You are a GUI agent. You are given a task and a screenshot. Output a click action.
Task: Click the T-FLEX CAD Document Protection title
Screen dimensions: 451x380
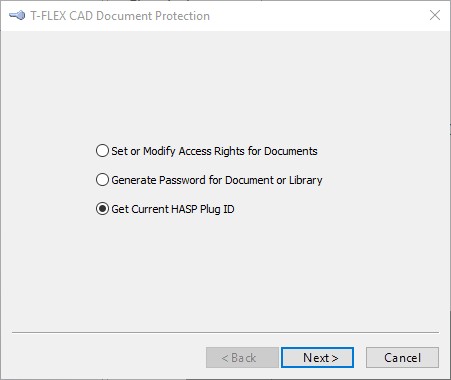coord(120,16)
